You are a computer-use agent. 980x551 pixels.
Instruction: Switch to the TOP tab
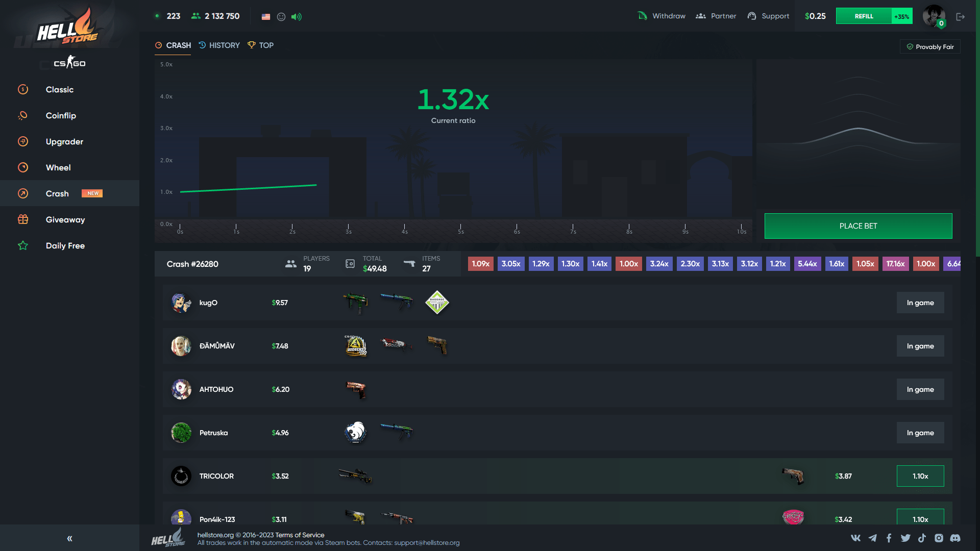coord(266,45)
